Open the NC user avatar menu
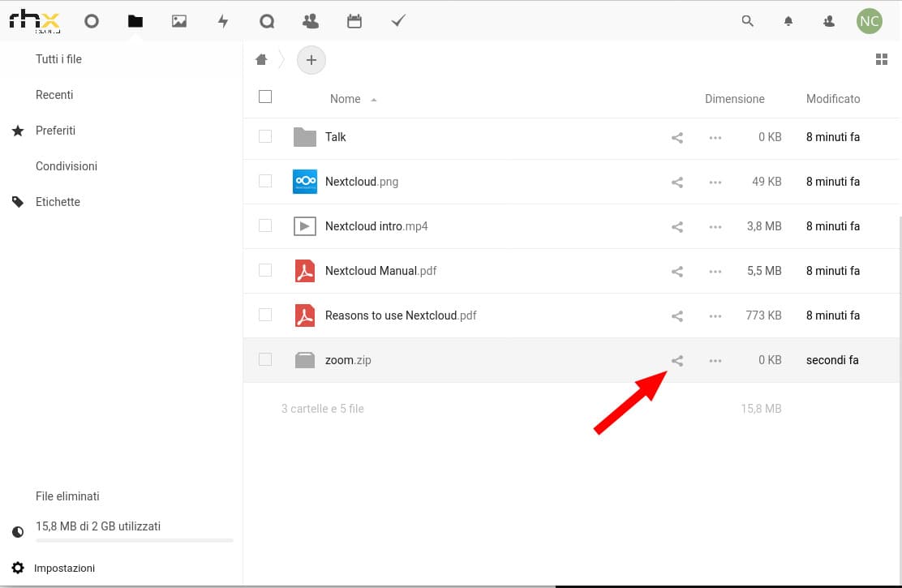Image resolution: width=902 pixels, height=588 pixels. [x=869, y=21]
